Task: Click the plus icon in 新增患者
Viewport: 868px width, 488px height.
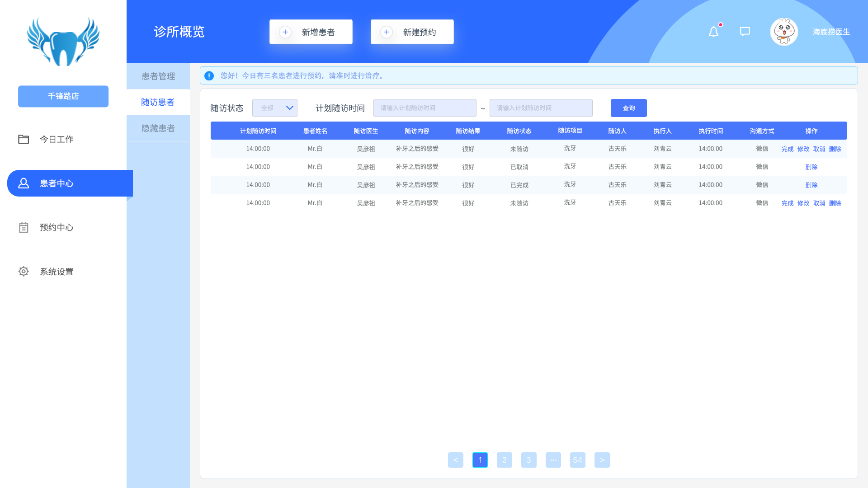Action: (285, 32)
